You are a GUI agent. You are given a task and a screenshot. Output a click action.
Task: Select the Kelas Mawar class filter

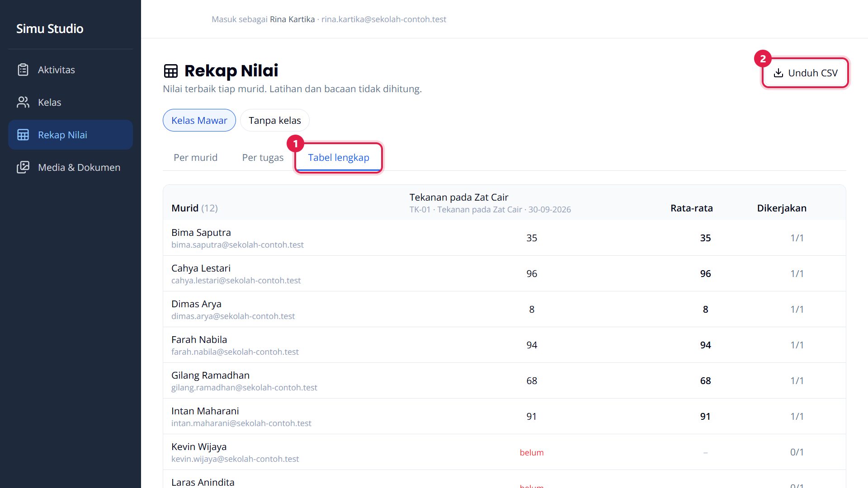click(x=199, y=120)
